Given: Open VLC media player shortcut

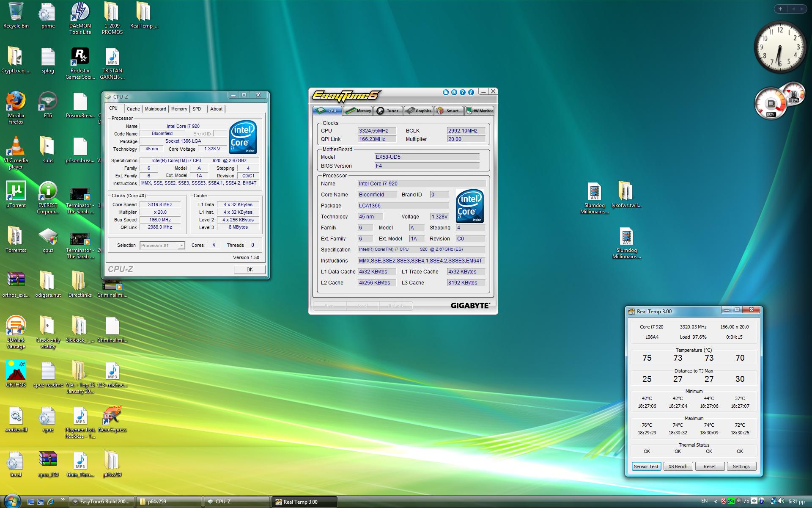Looking at the screenshot, I should point(16,152).
